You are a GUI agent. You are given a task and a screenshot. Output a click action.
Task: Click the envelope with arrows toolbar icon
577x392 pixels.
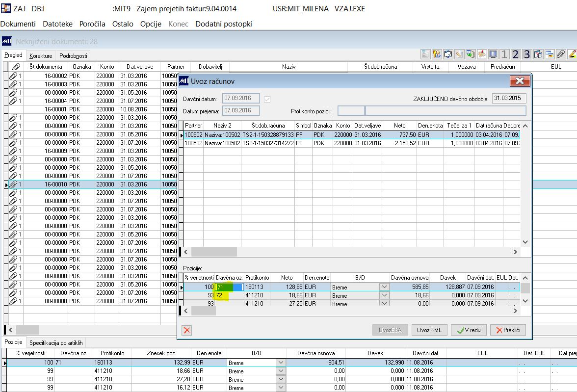447,54
